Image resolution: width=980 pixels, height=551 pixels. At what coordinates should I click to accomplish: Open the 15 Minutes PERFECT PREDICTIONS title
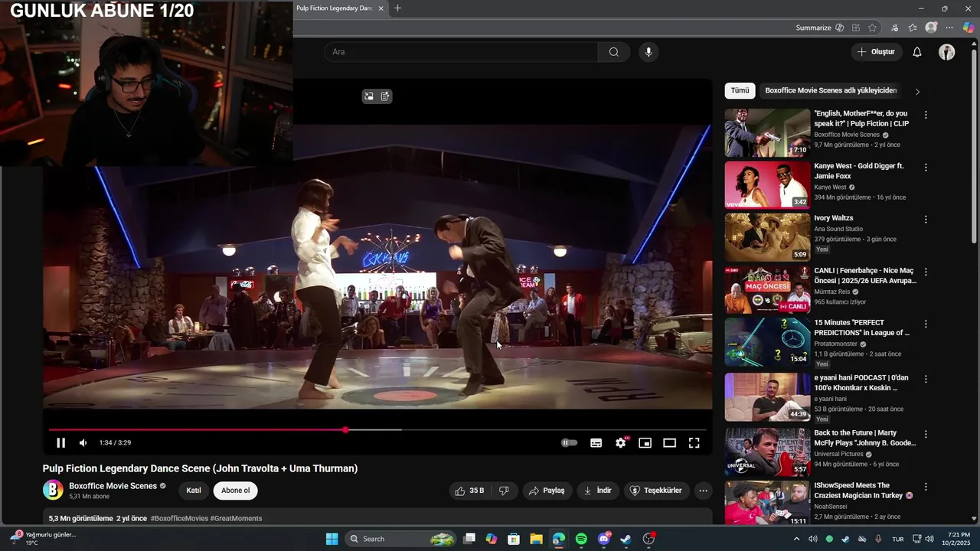click(x=862, y=328)
